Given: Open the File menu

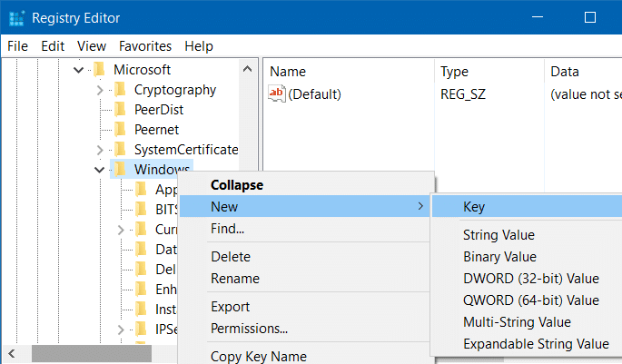Looking at the screenshot, I should tap(17, 46).
